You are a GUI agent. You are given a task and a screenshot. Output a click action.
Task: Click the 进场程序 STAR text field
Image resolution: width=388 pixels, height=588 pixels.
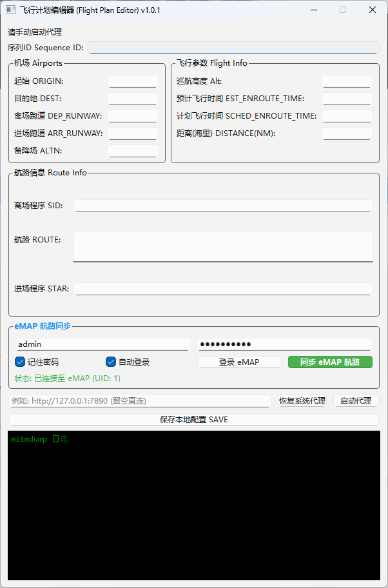coord(223,289)
